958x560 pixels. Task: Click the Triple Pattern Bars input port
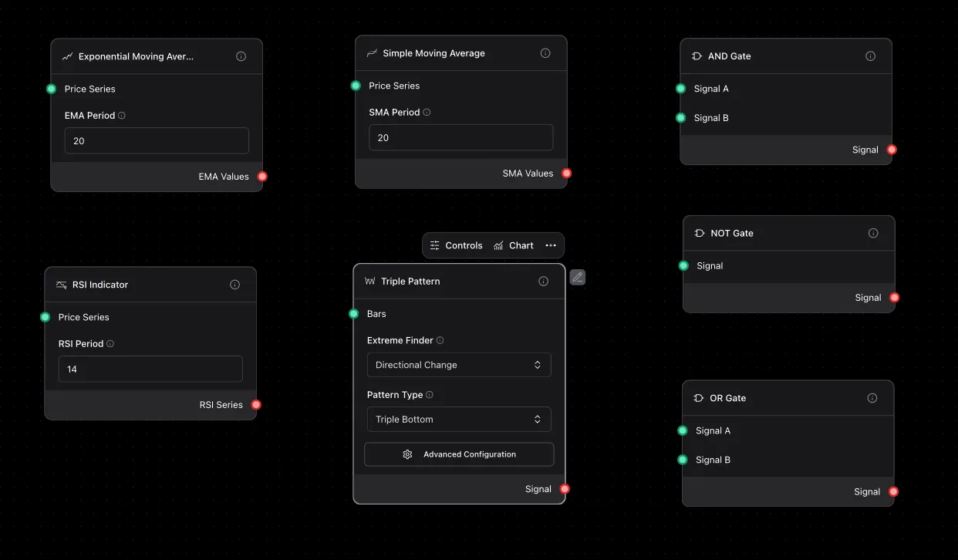(353, 314)
